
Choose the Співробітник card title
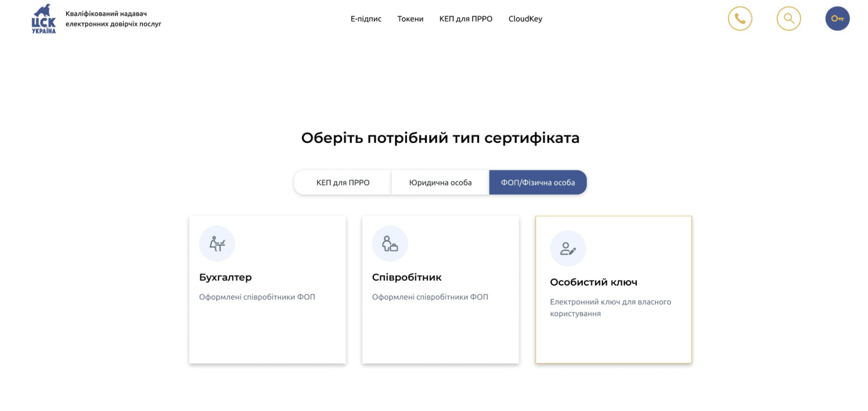[x=406, y=277]
